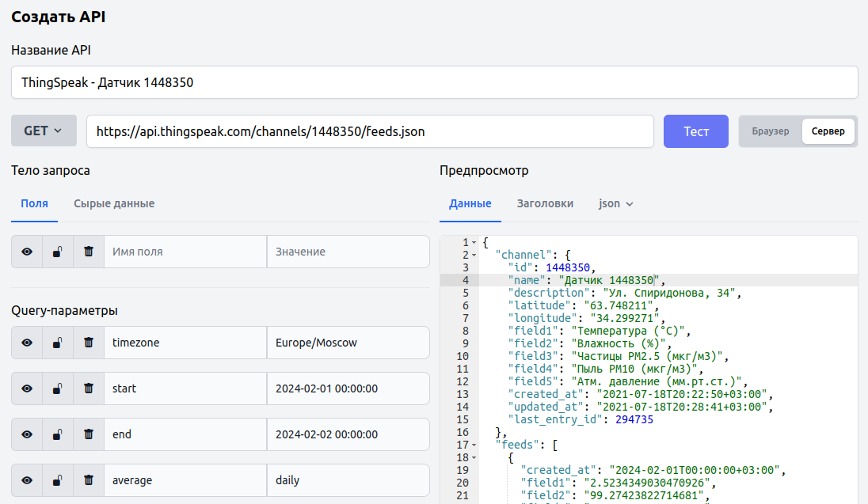This screenshot has width=868, height=504.
Task: Toggle eye icon for end parameter
Action: coord(27,434)
